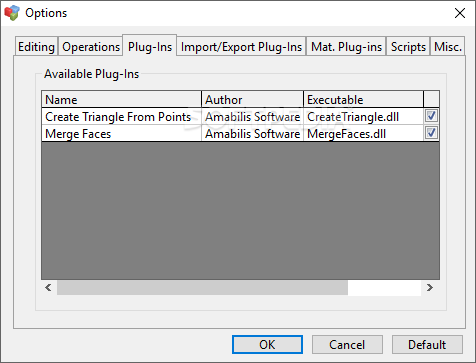Click the Options window application icon
Screen dimensions: 476x363
(12, 13)
